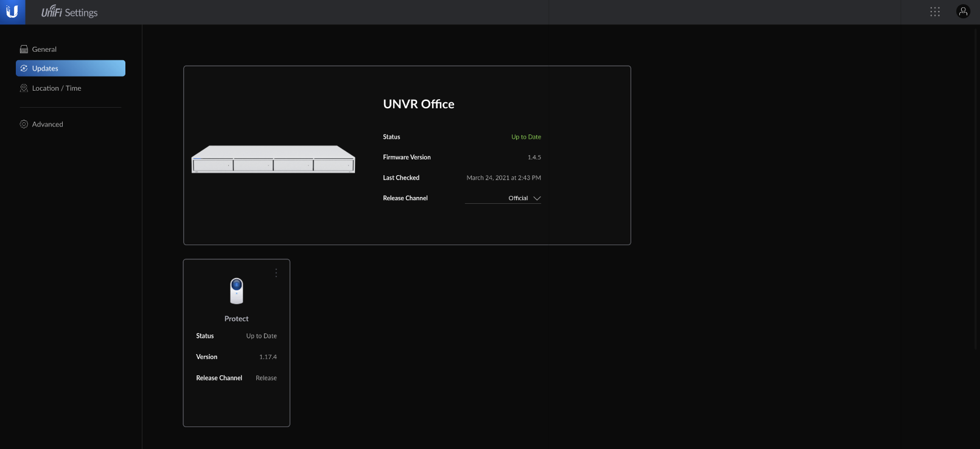Click the Protect Version label
Viewport: 980px width, 449px height.
click(x=207, y=357)
